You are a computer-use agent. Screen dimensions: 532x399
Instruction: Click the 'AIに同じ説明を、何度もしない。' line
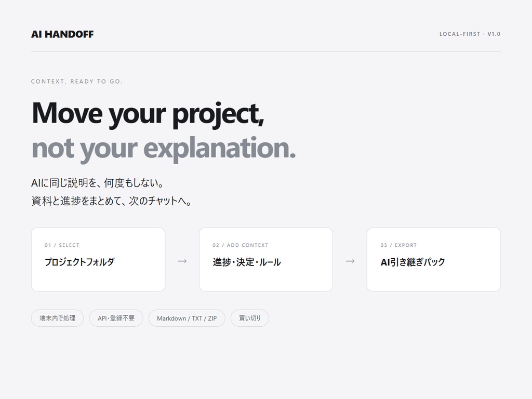[x=98, y=183]
